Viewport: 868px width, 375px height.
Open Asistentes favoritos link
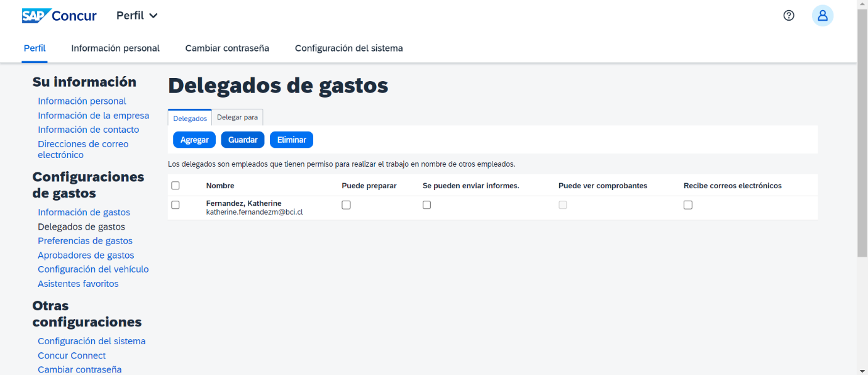click(x=78, y=284)
